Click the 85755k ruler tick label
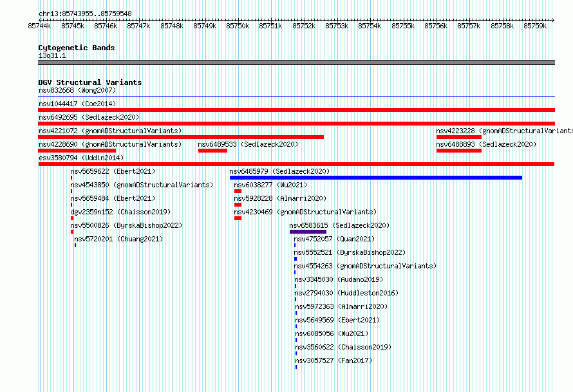The height and width of the screenshot is (392, 573). pyautogui.click(x=403, y=26)
